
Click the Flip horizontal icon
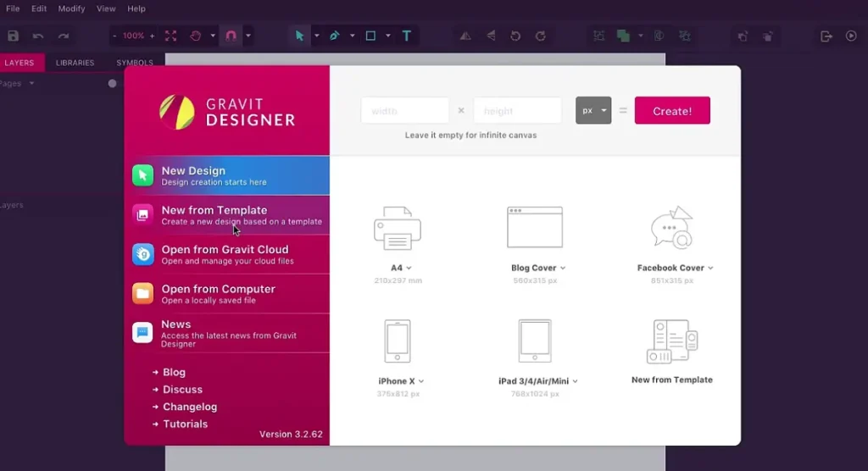point(465,36)
